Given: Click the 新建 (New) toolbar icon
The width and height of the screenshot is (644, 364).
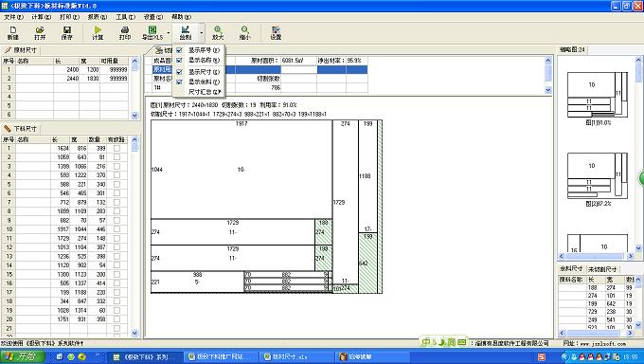Looking at the screenshot, I should pyautogui.click(x=13, y=33).
